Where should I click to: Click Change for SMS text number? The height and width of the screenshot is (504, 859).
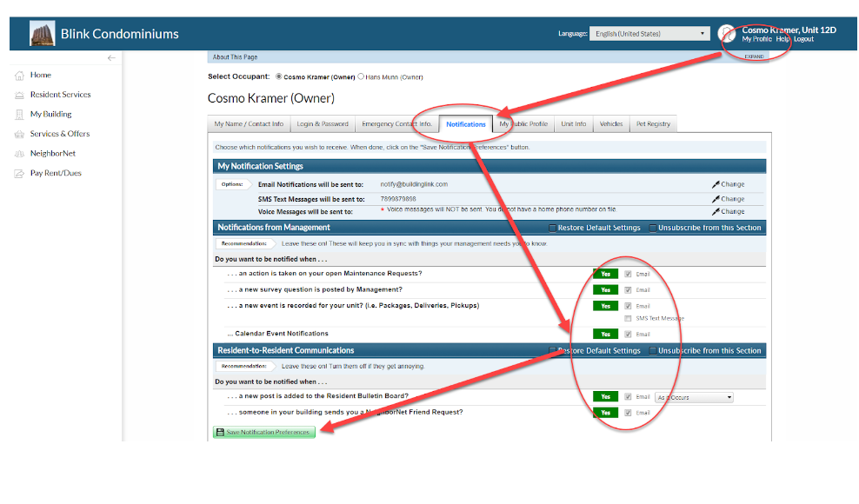click(x=732, y=199)
